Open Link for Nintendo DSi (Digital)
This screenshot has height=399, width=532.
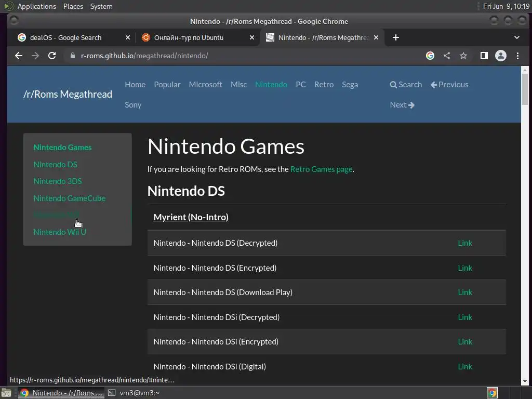pos(465,366)
